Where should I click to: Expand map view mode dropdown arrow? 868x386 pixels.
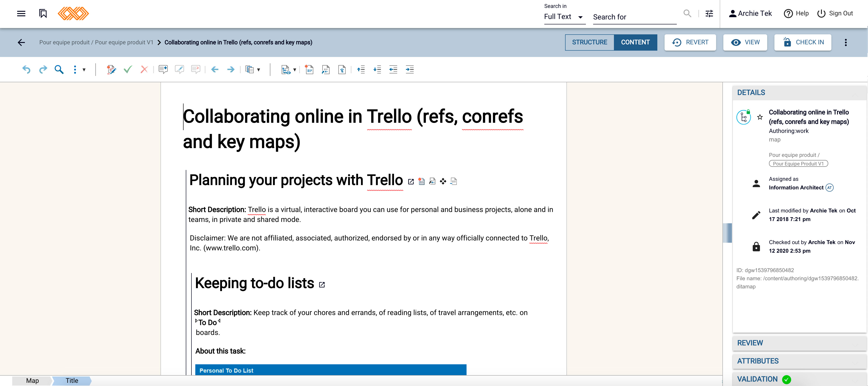pyautogui.click(x=295, y=70)
